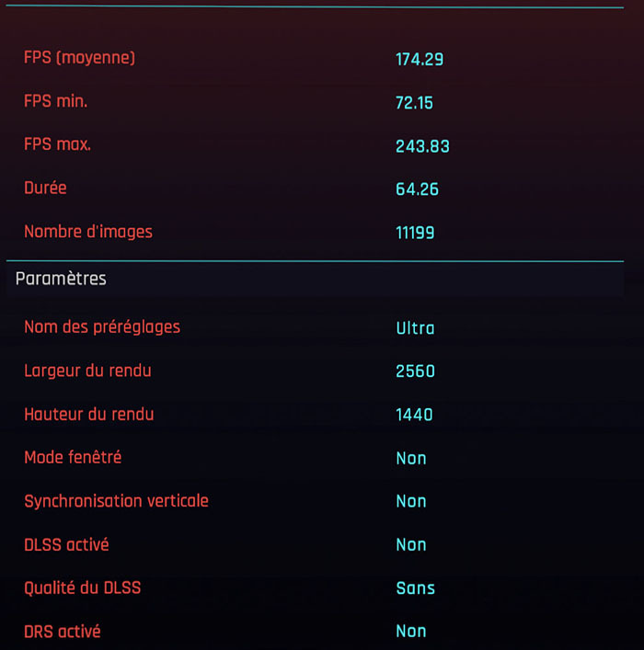The width and height of the screenshot is (644, 650).
Task: Open the Qualité du DLSS Sans value
Action: click(x=415, y=587)
